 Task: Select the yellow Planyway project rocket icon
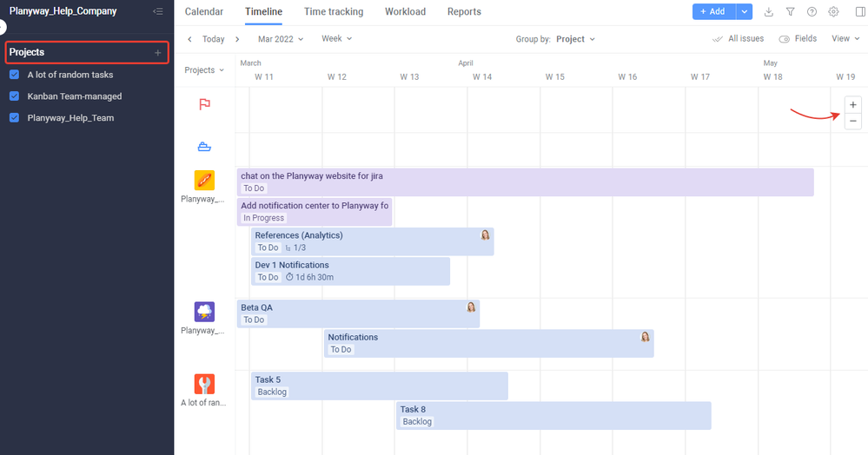click(x=204, y=181)
